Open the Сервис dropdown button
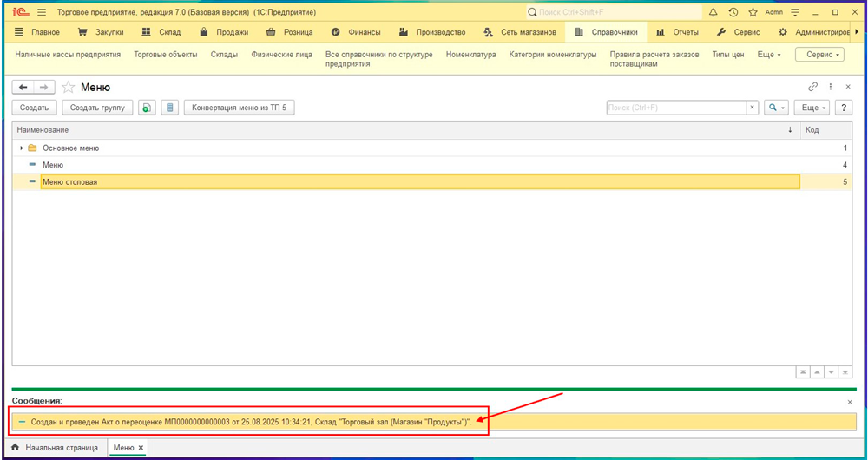Image resolution: width=868 pixels, height=460 pixels. coord(819,54)
